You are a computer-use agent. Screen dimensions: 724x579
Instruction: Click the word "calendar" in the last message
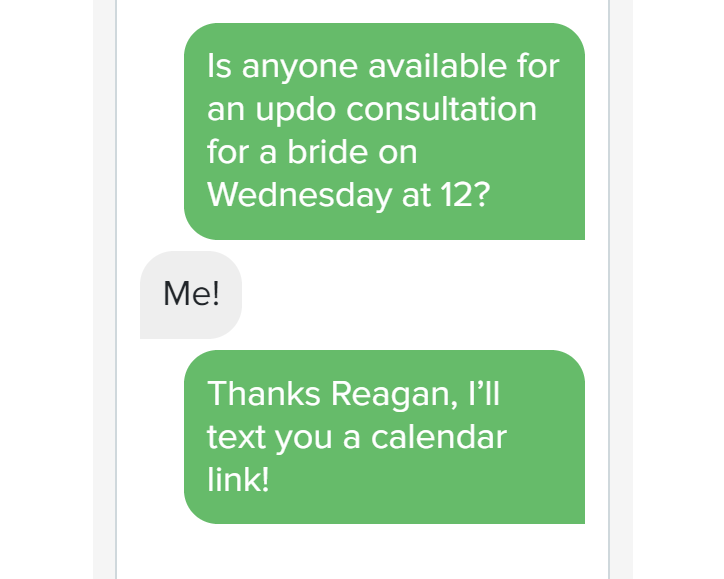(439, 437)
